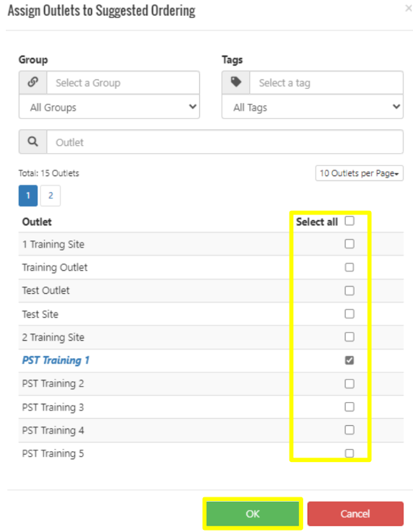Click the tag icon beside Select a tag
The width and height of the screenshot is (413, 532).
(236, 82)
